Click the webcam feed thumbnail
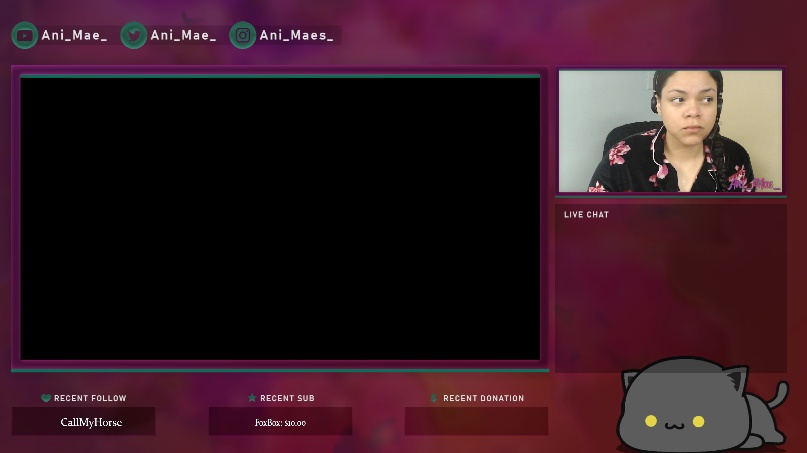The height and width of the screenshot is (453, 807). click(671, 131)
